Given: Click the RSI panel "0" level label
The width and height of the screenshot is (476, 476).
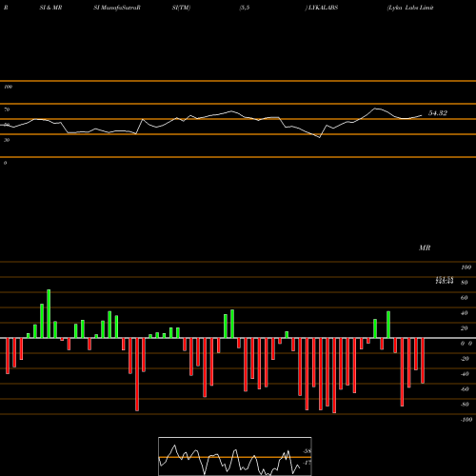Looking at the screenshot, I should (x=5, y=163).
